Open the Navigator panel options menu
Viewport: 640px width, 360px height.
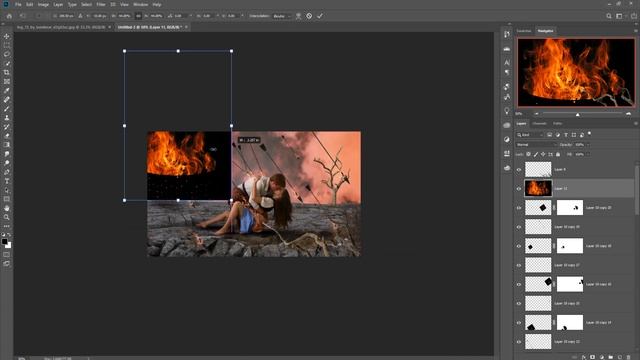(636, 31)
